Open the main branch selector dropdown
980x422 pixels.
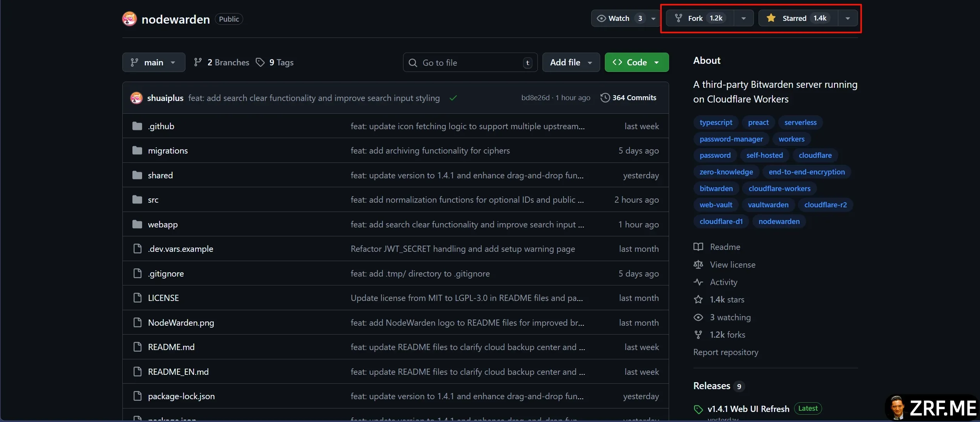click(x=154, y=62)
